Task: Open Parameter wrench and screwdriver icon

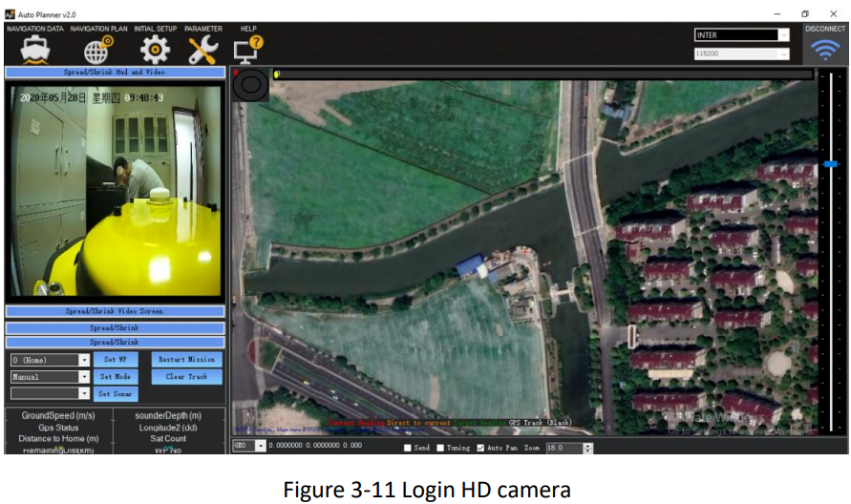Action: click(203, 50)
